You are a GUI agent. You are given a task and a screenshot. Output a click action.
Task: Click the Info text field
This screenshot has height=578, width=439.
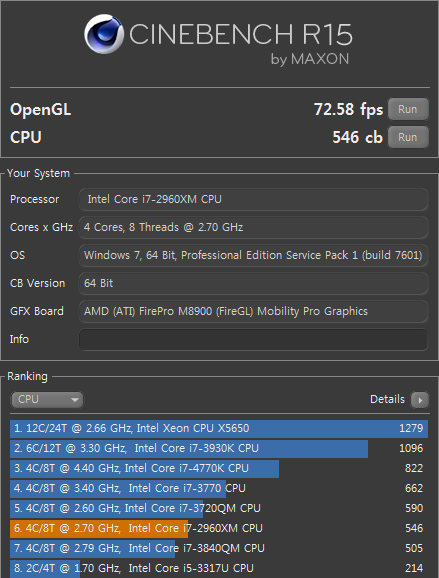point(253,339)
